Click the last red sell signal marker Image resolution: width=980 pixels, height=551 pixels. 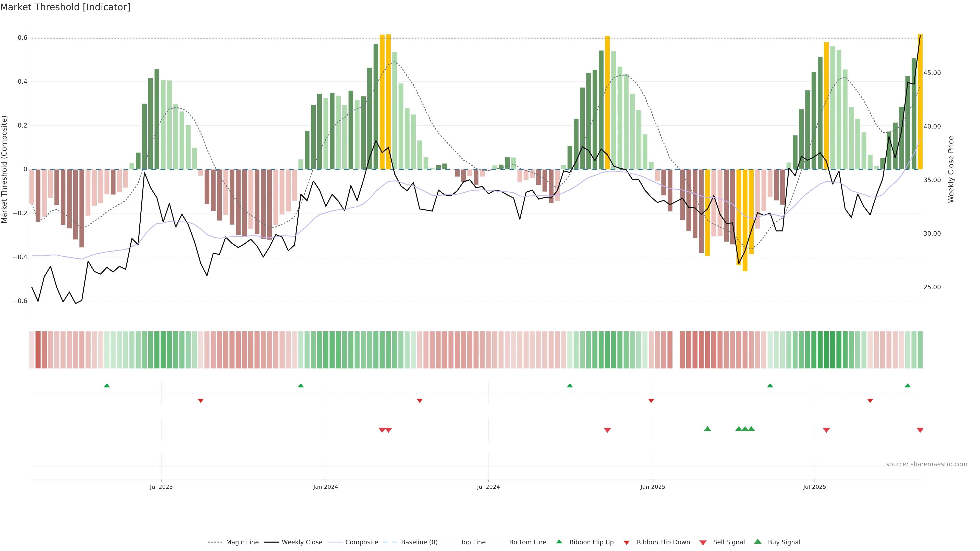click(x=920, y=430)
